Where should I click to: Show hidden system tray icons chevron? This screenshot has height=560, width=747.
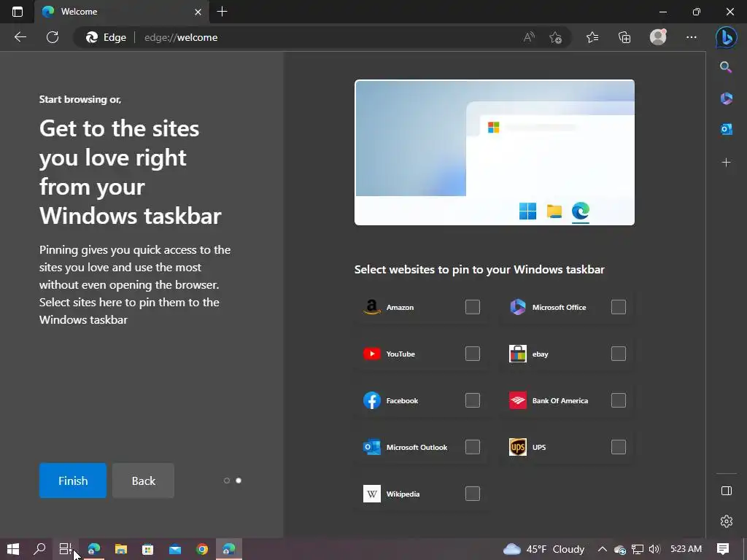(x=602, y=549)
